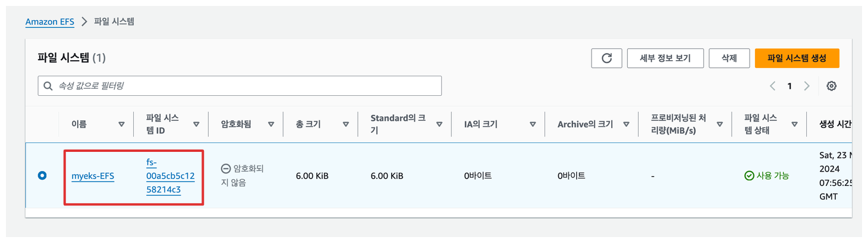Sort by Standard의 크기 column arrow
This screenshot has width=868, height=243.
(x=439, y=124)
